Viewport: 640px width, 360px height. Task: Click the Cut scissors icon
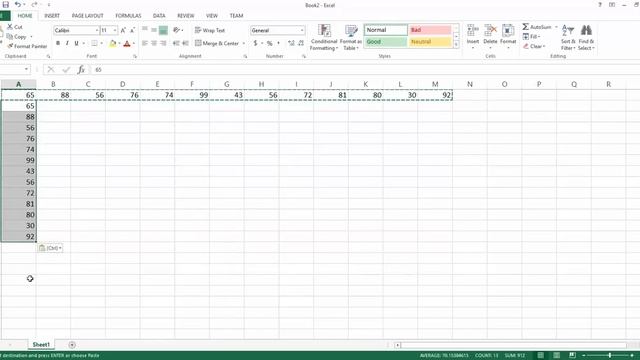tap(10, 27)
